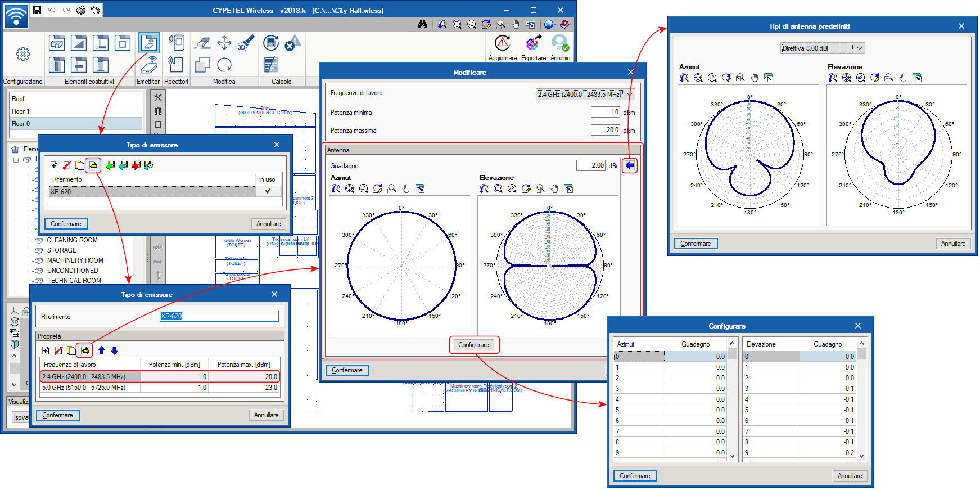Select the 5.0 GHz frequency row
The height and width of the screenshot is (490, 980).
[x=159, y=388]
